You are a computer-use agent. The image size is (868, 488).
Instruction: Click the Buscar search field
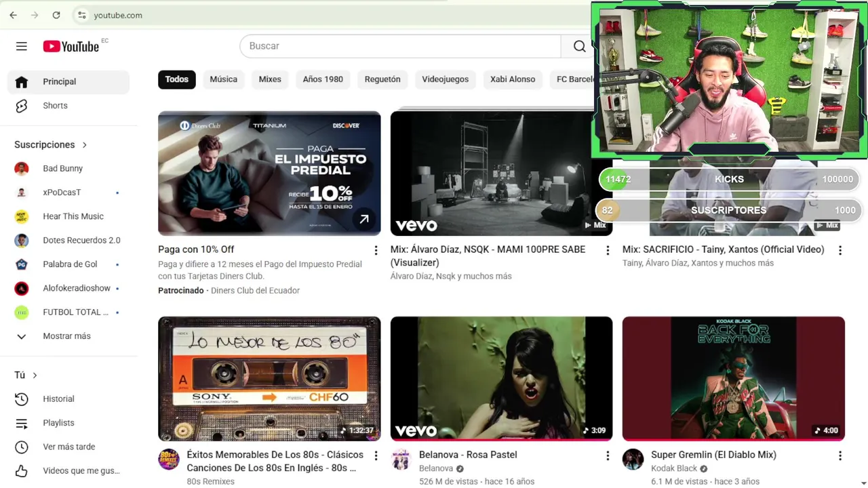[x=400, y=46]
